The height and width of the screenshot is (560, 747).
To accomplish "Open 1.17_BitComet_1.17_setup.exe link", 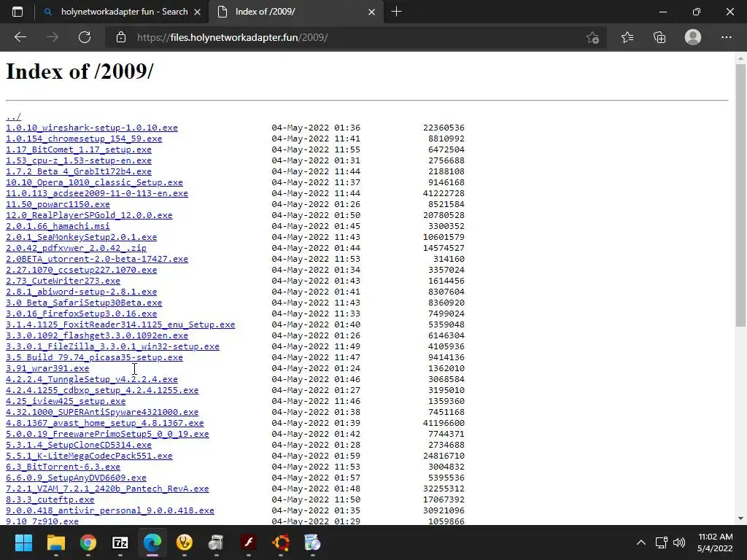I will tap(79, 149).
